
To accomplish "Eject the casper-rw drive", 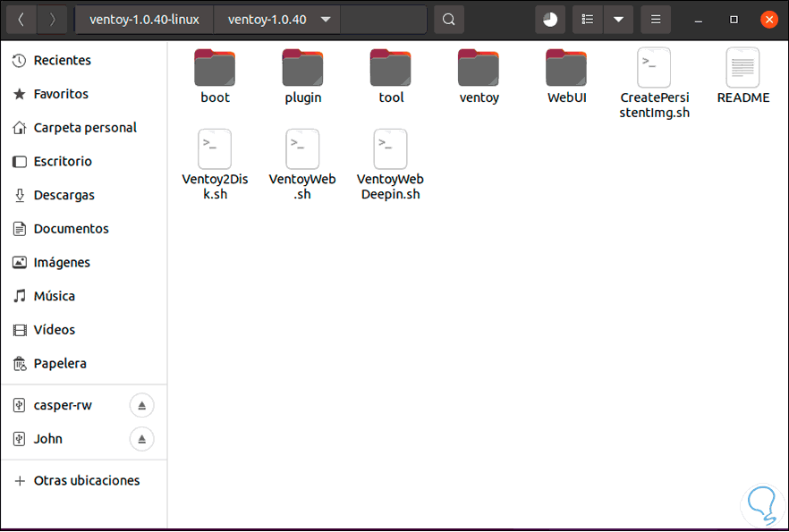I will click(x=142, y=405).
